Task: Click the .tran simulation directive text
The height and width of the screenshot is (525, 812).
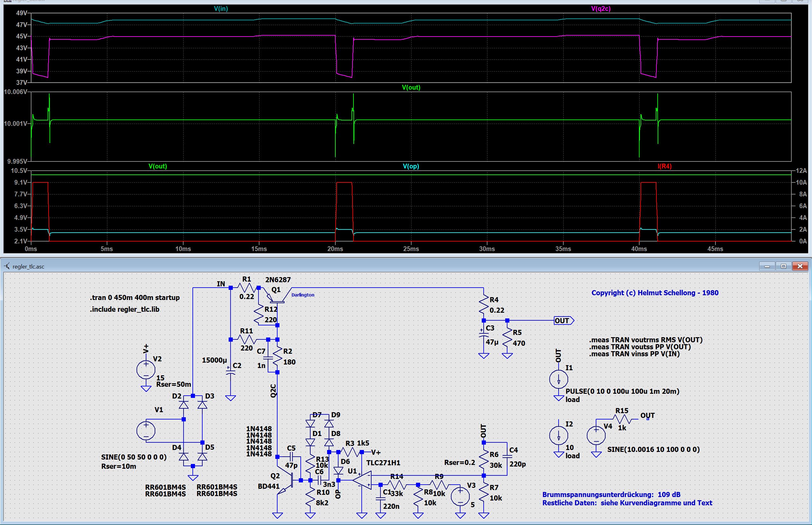Action: coord(135,297)
